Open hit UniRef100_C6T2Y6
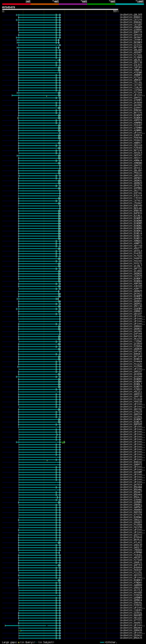The image size is (146, 644). coord(131,20)
